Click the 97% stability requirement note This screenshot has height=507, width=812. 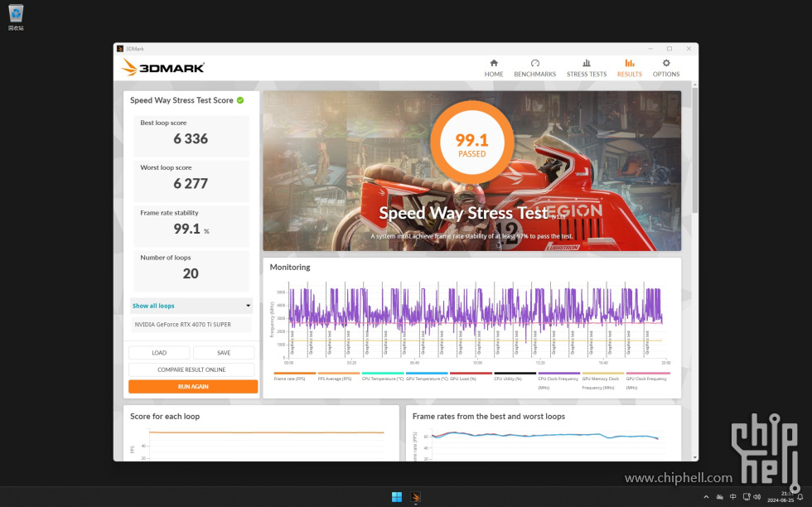point(471,236)
